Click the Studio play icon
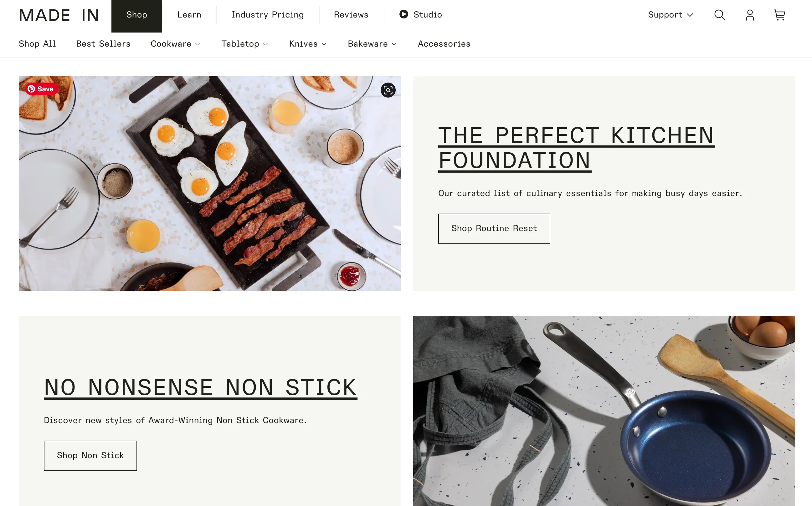Screen dimensions: 812x506 tap(404, 14)
